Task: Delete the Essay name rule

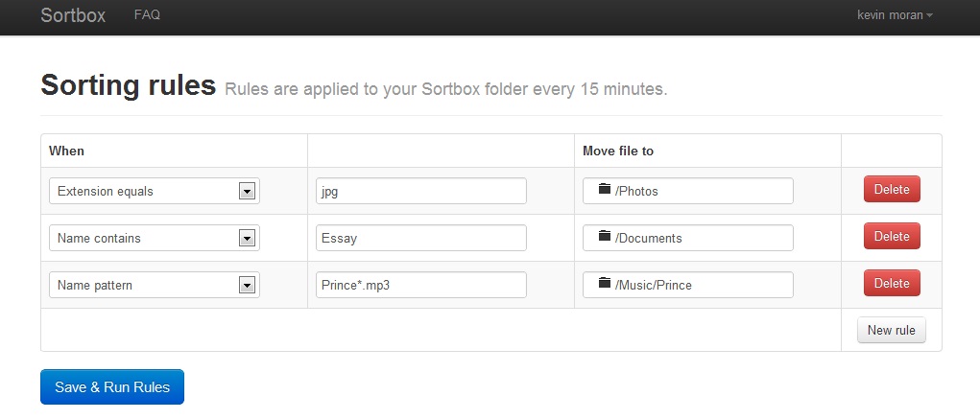Action: [891, 236]
